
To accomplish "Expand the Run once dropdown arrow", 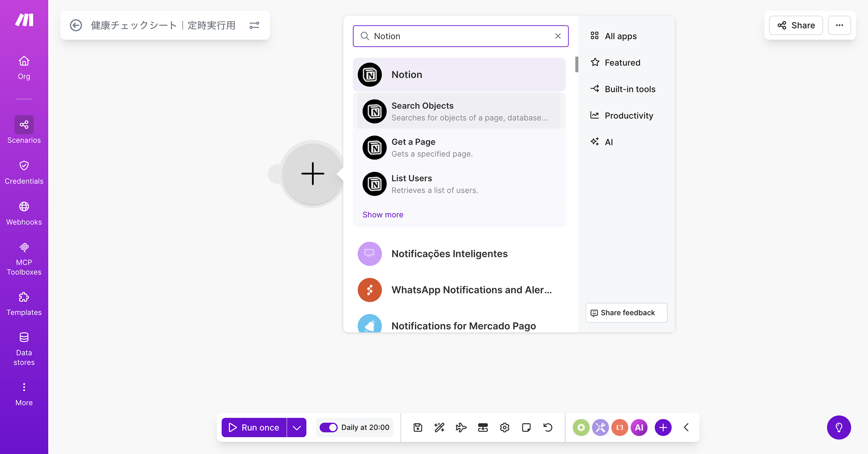I will tap(297, 428).
